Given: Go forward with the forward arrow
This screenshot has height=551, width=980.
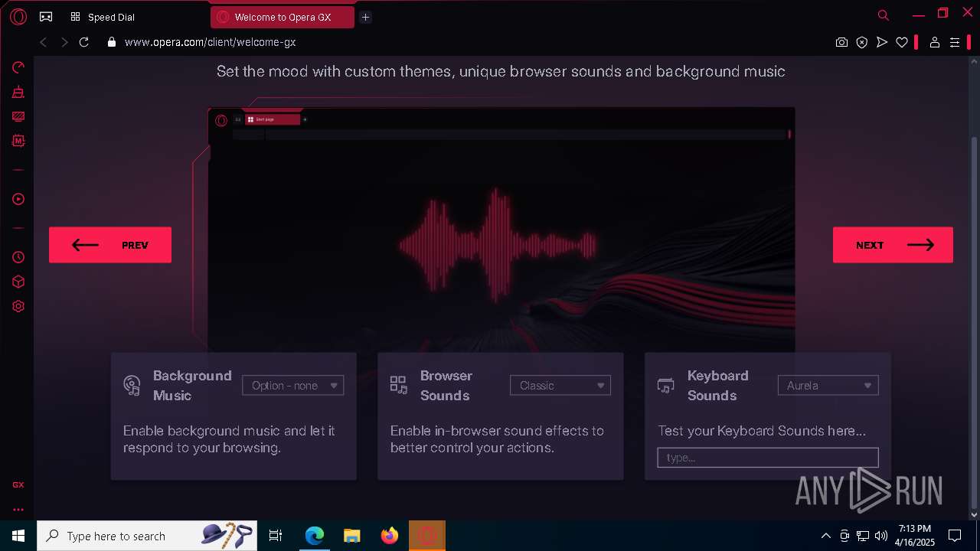Looking at the screenshot, I should pos(64,43).
